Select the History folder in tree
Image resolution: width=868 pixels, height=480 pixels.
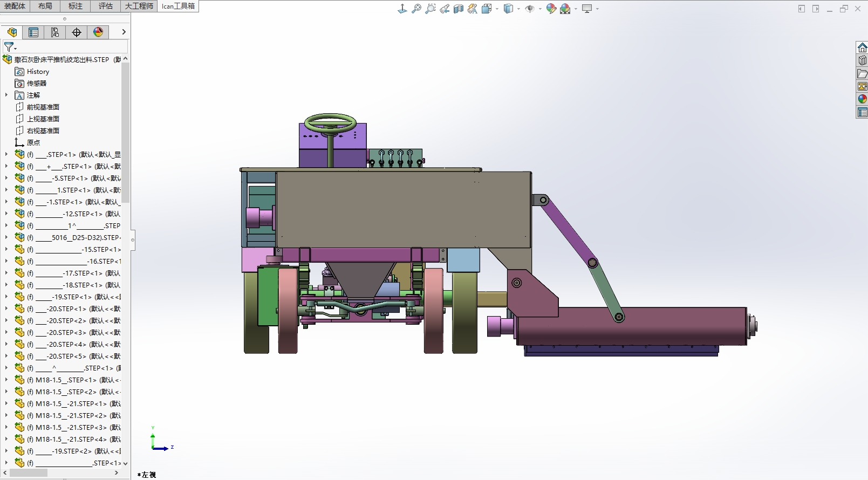click(38, 72)
